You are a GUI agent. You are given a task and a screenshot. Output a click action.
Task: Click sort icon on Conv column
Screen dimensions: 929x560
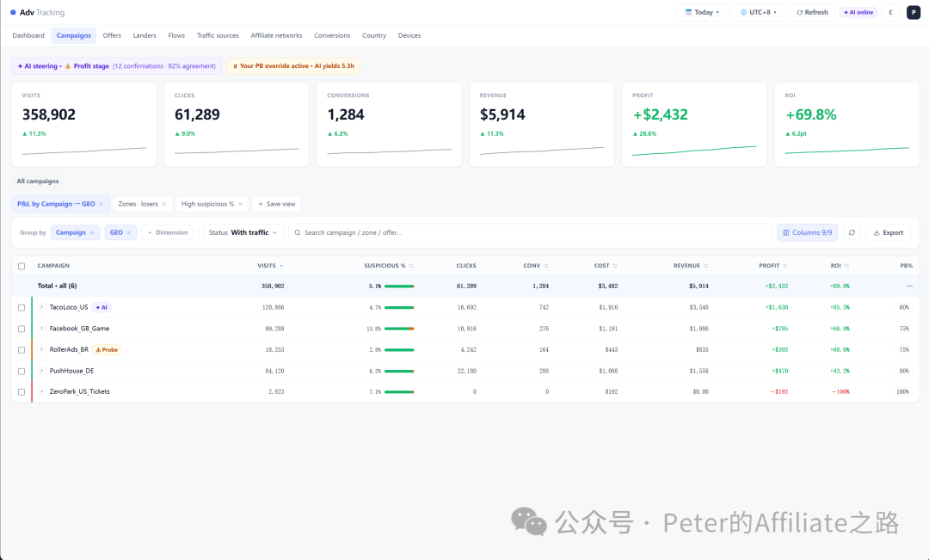(x=545, y=266)
